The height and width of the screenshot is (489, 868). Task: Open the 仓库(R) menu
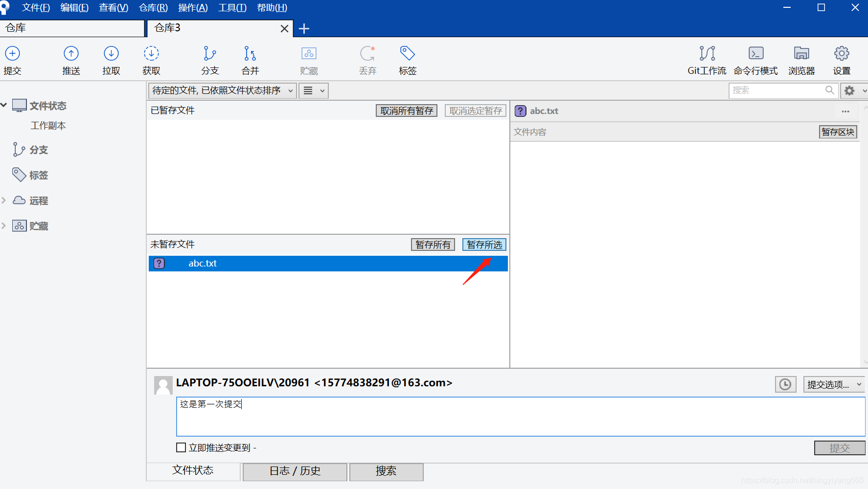tap(153, 8)
